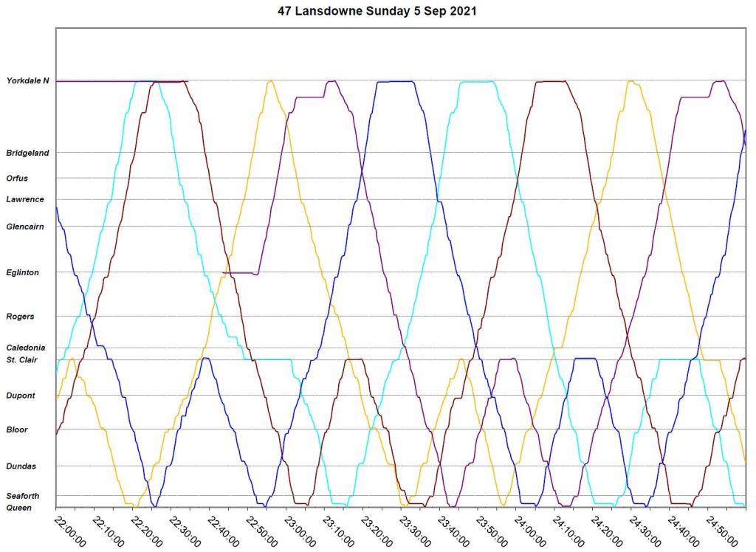Select the Orfus station label
This screenshot has height=552, width=756.
pyautogui.click(x=17, y=178)
